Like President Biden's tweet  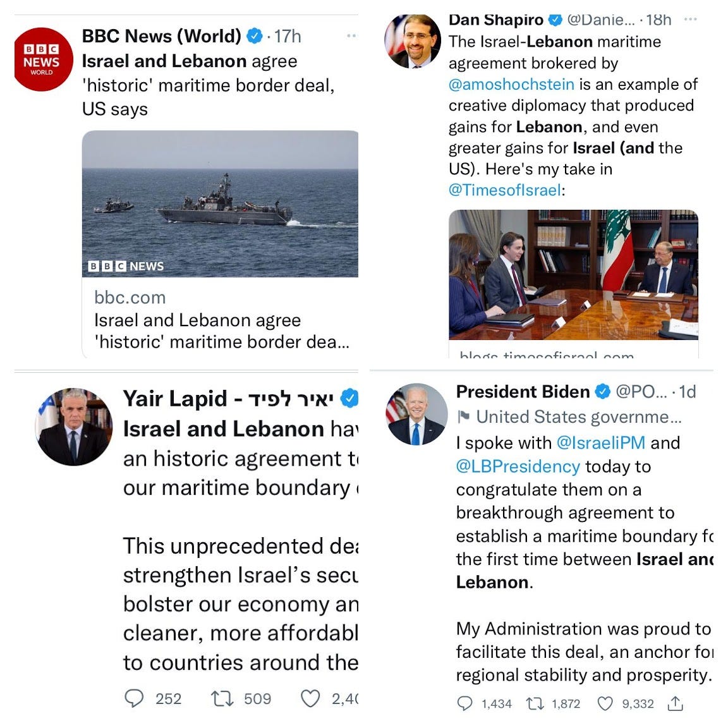605,703
